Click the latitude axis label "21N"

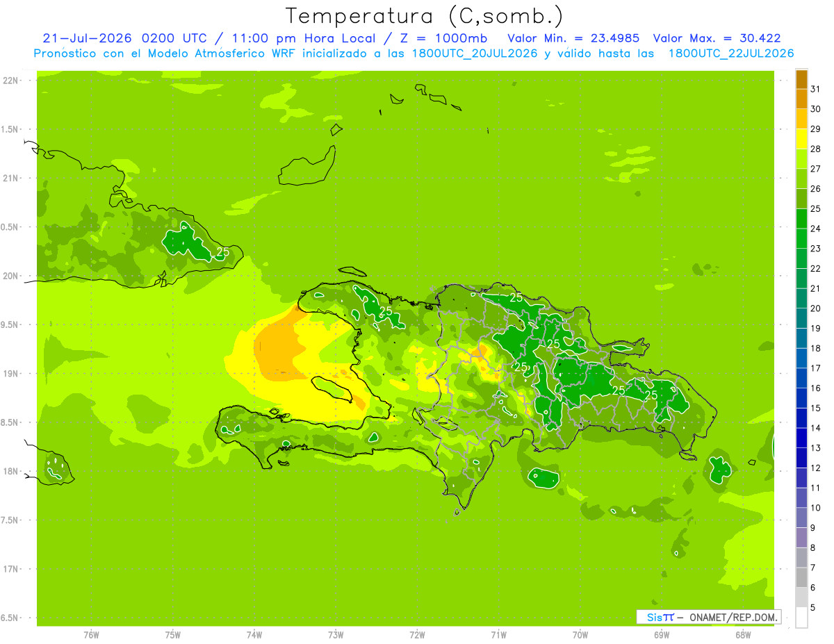pyautogui.click(x=10, y=179)
